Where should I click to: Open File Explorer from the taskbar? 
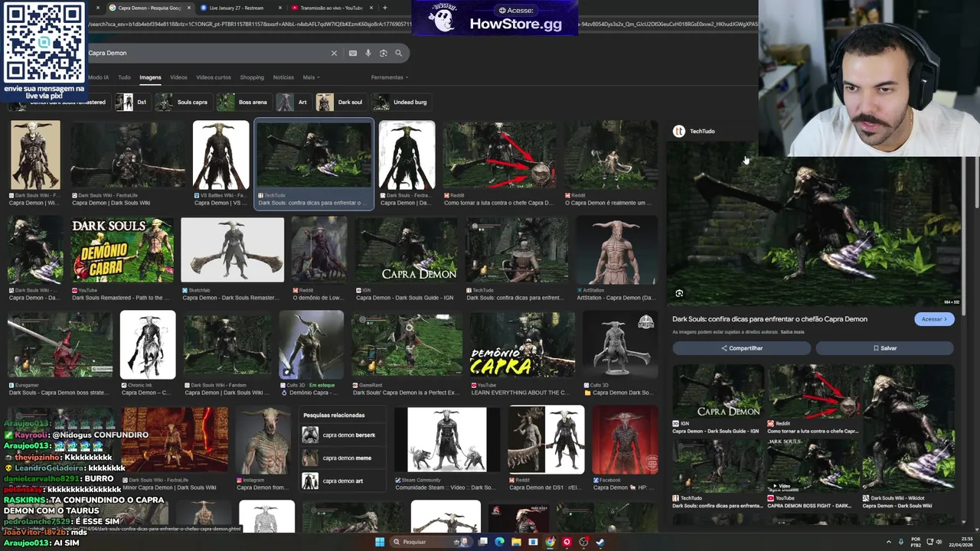[x=516, y=542]
